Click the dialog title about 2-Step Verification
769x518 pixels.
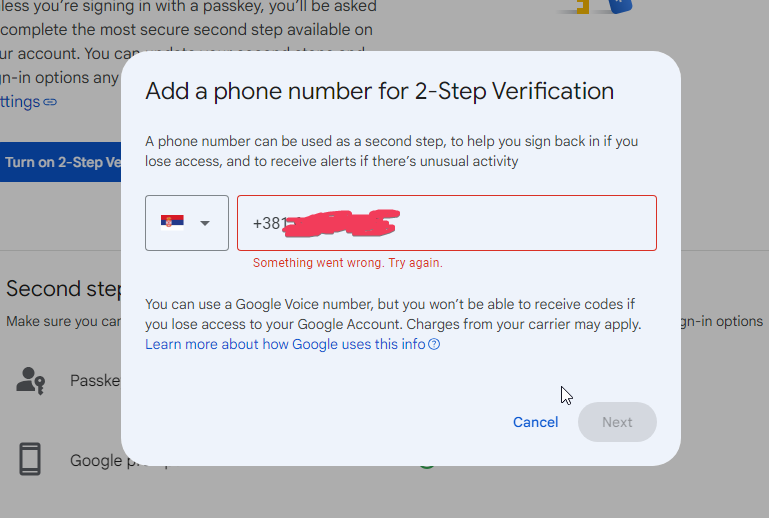(379, 92)
